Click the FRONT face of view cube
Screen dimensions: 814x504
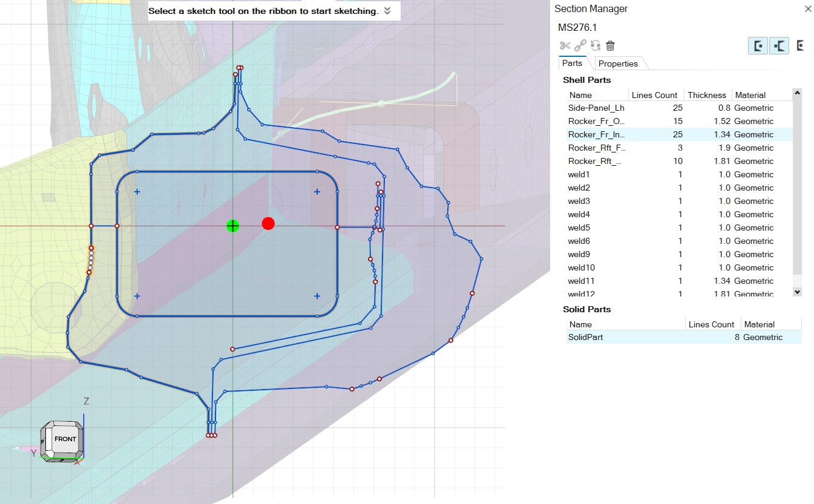pos(65,439)
